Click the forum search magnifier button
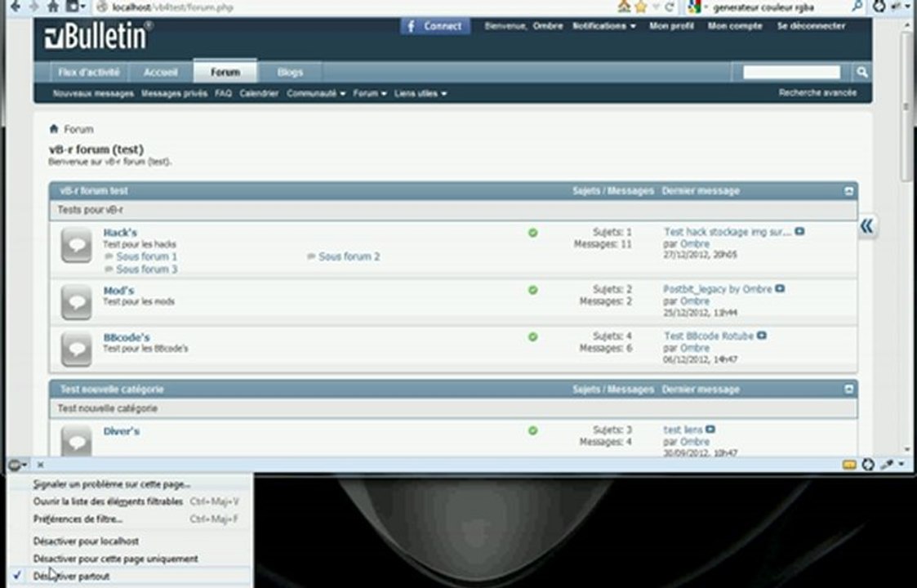 pyautogui.click(x=862, y=72)
